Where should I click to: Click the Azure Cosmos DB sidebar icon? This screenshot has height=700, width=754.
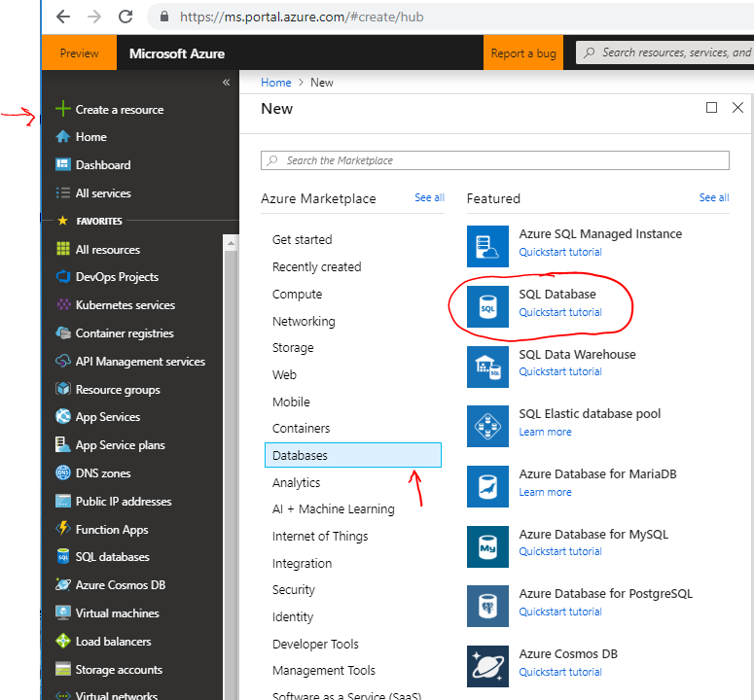coord(63,584)
